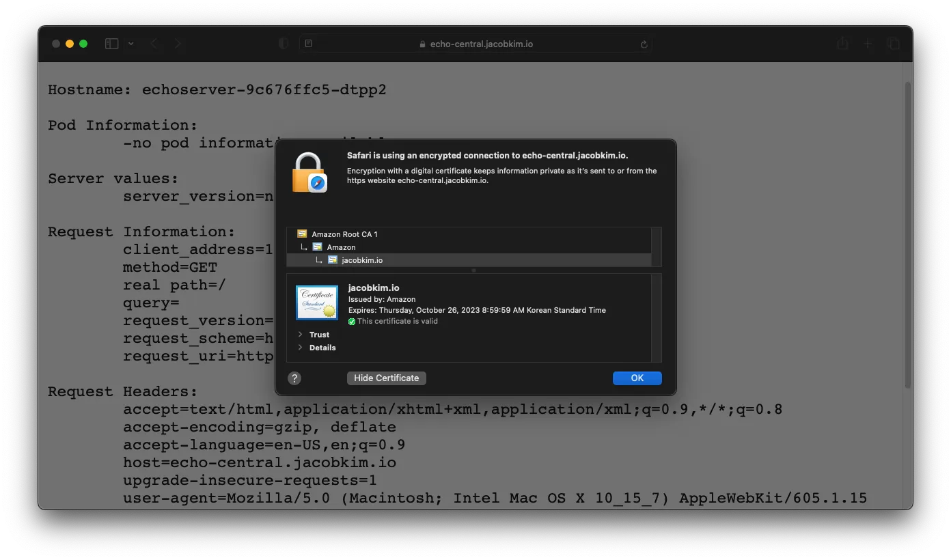Click the certificate chain scrollbar
The height and width of the screenshot is (560, 951).
[657, 246]
